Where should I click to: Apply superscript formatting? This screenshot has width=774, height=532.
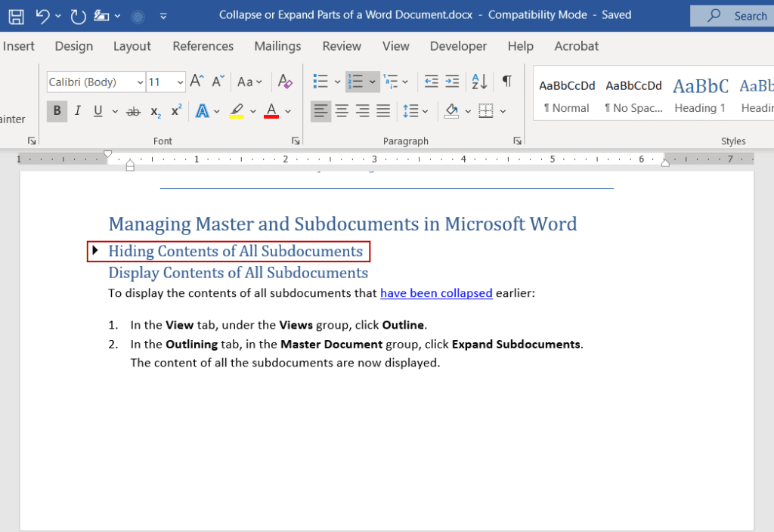click(175, 111)
